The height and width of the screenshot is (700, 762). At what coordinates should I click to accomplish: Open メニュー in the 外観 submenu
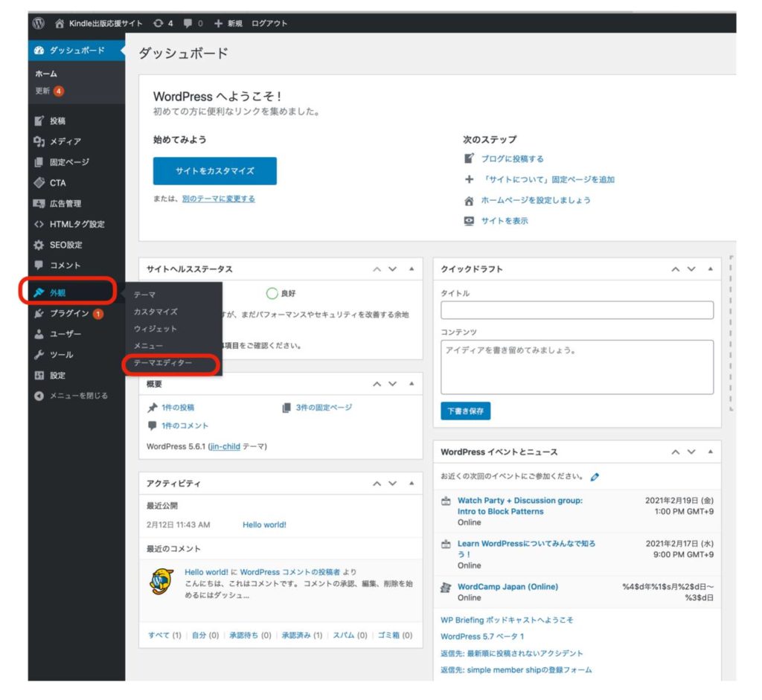click(x=148, y=346)
